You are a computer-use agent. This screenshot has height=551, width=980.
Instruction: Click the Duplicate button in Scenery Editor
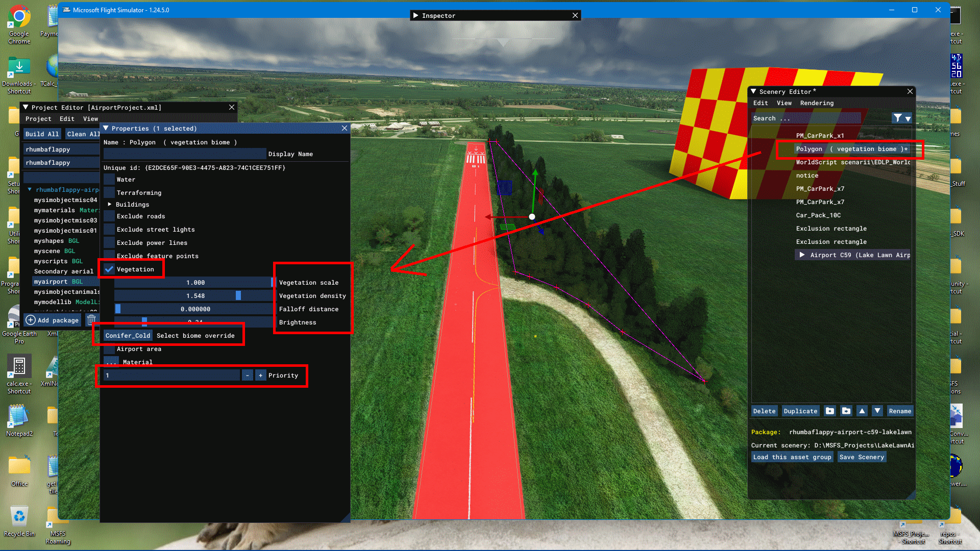[x=800, y=411]
